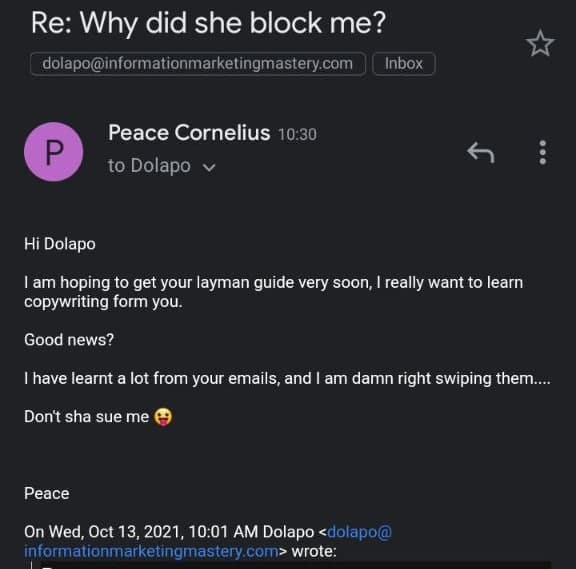Tap the purple P sender avatar
Viewport: 576px width, 569px height.
tap(54, 152)
